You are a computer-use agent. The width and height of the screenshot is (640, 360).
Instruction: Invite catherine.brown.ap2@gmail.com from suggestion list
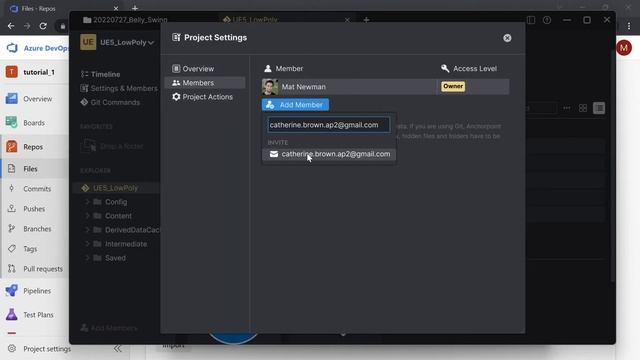[329, 154]
